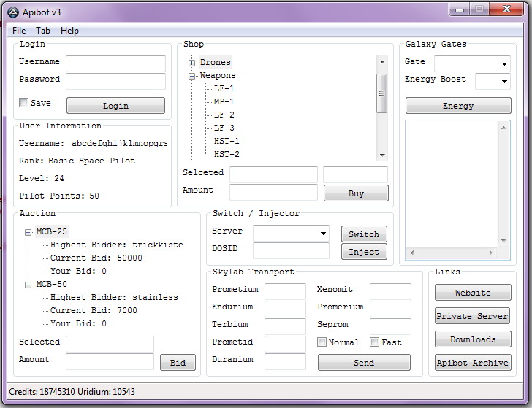Select 'Highest Bidder: stainless' row
532x408 pixels.
(x=114, y=297)
